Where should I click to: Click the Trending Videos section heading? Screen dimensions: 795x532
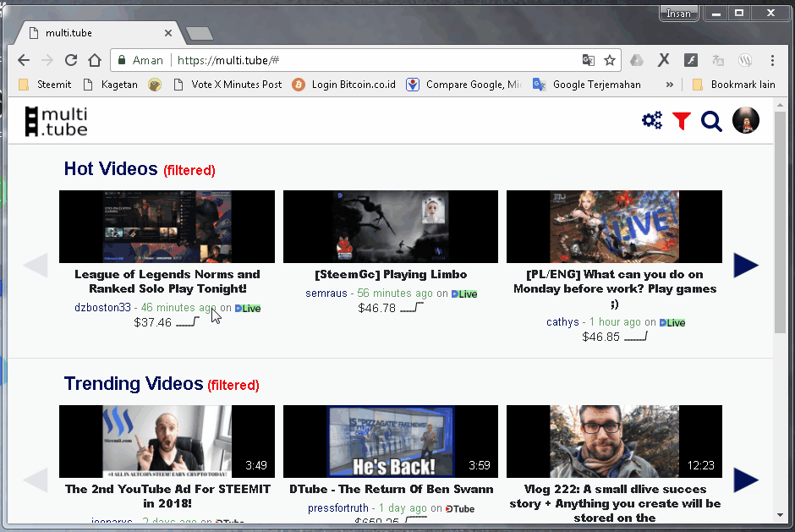(x=134, y=384)
